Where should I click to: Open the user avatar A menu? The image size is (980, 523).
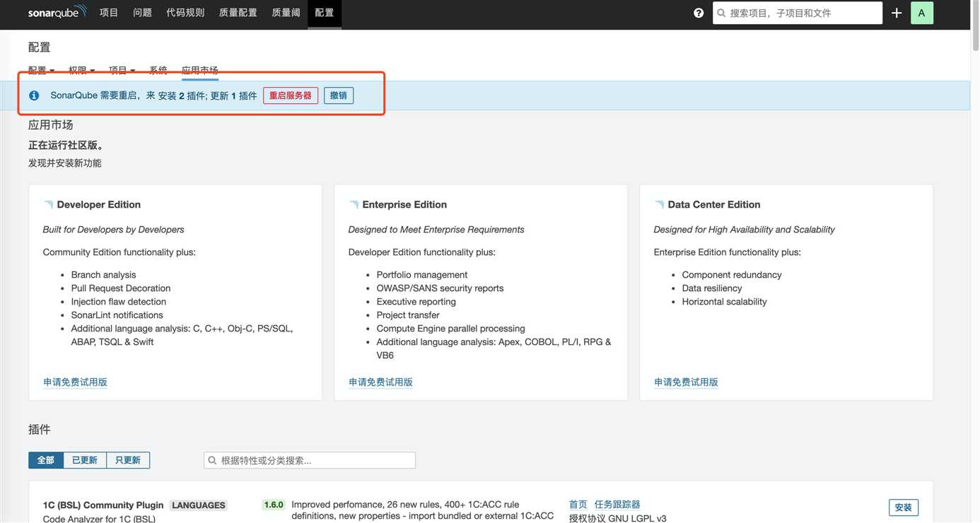tap(921, 13)
